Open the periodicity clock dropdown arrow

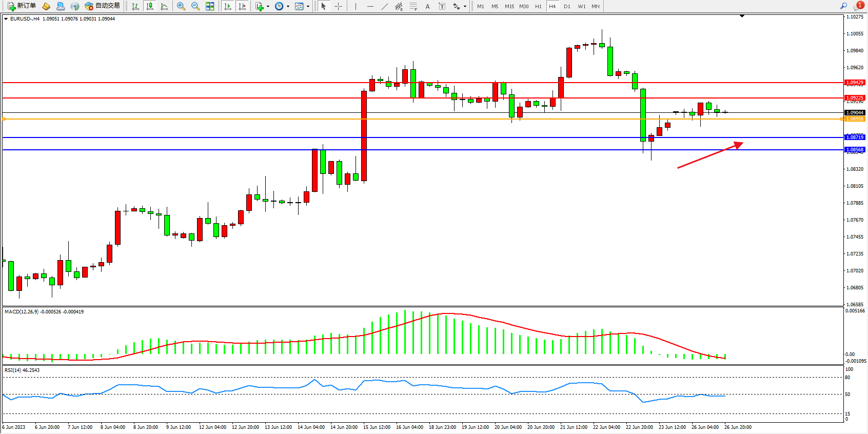pyautogui.click(x=288, y=7)
